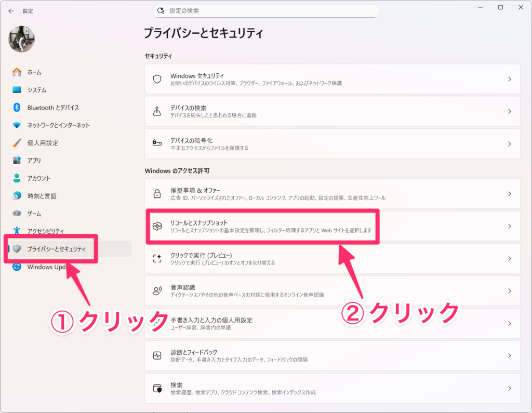
Task: Open デバイスの暗号化 using its right chevron
Action: coord(510,144)
